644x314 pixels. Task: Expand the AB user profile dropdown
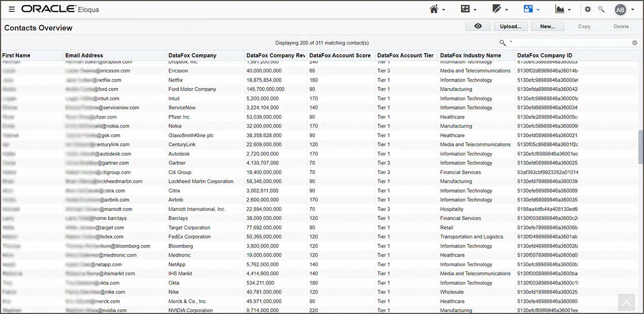click(x=632, y=10)
